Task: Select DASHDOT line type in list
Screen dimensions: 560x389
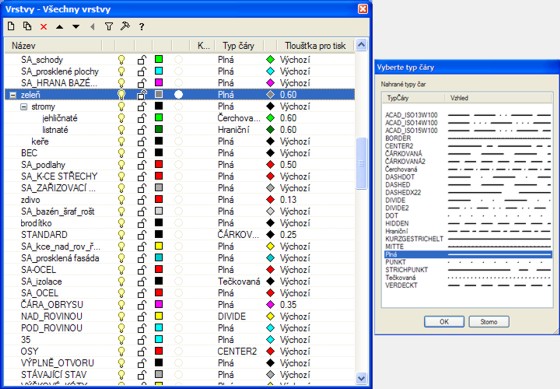Action: coord(468,177)
